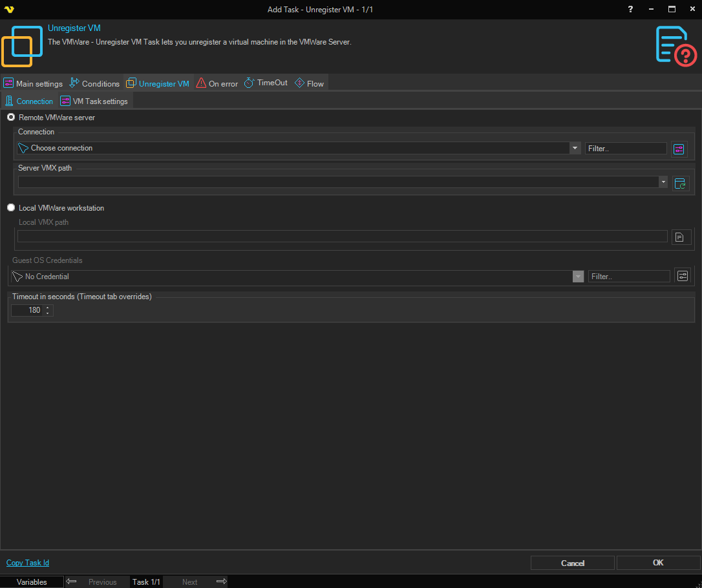Click the manage connections icon beside Connection filter
Image resolution: width=702 pixels, height=588 pixels.
click(x=678, y=149)
